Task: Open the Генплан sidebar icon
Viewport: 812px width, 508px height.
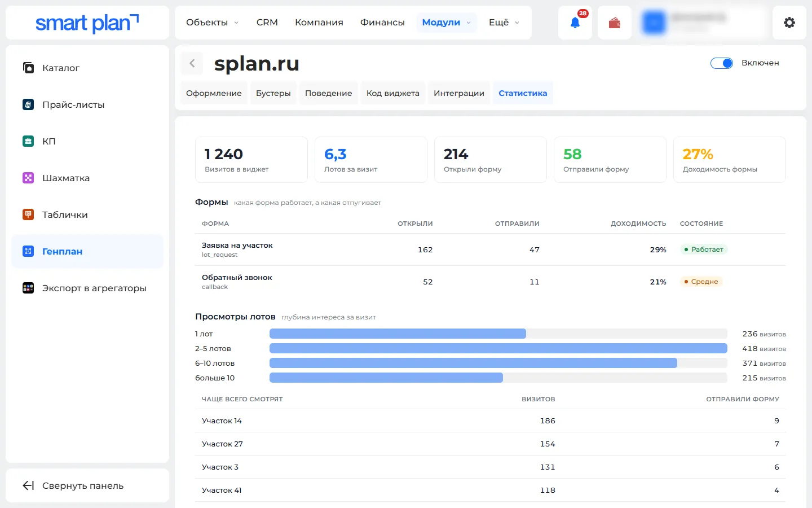Action: (x=28, y=251)
